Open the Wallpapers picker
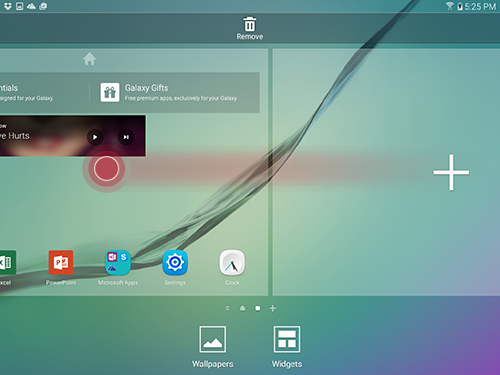This screenshot has height=375, width=500. (x=212, y=339)
